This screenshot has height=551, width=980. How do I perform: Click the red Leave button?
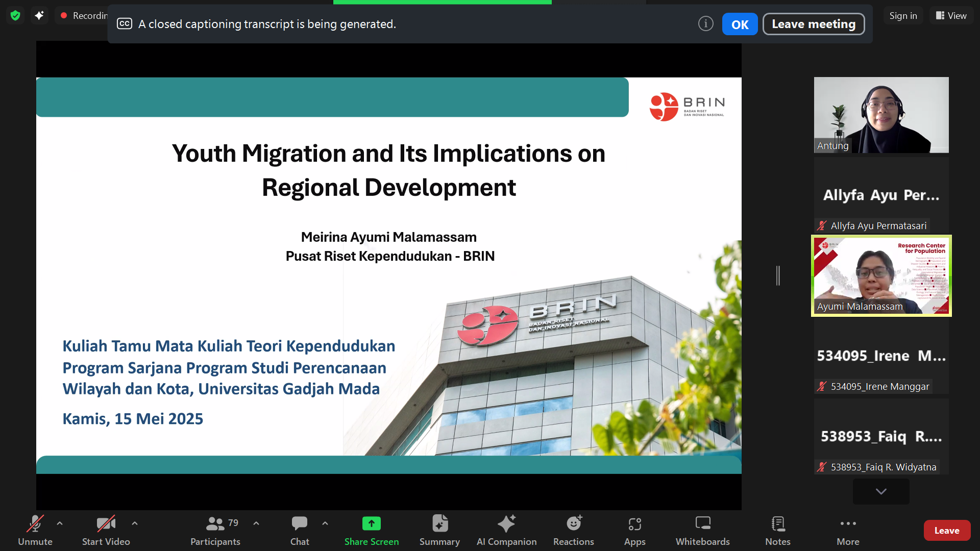point(947,531)
